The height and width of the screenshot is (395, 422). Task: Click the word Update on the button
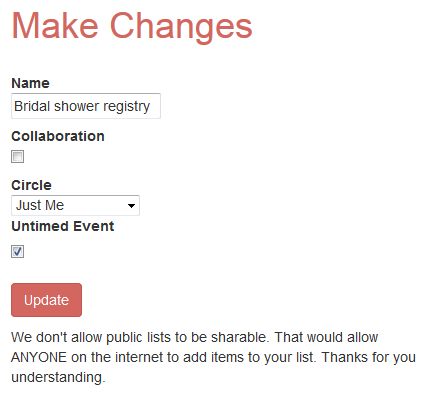coord(46,300)
